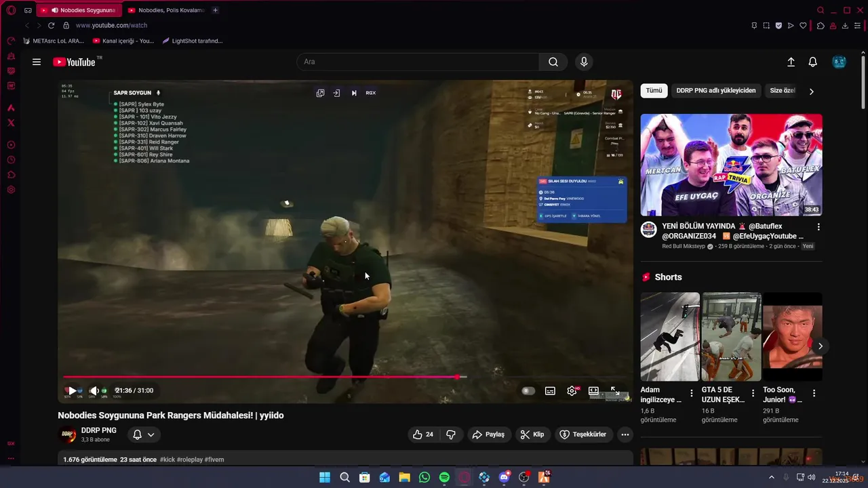Image resolution: width=868 pixels, height=488 pixels.
Task: Open the X sidebar icon
Action: click(x=11, y=123)
